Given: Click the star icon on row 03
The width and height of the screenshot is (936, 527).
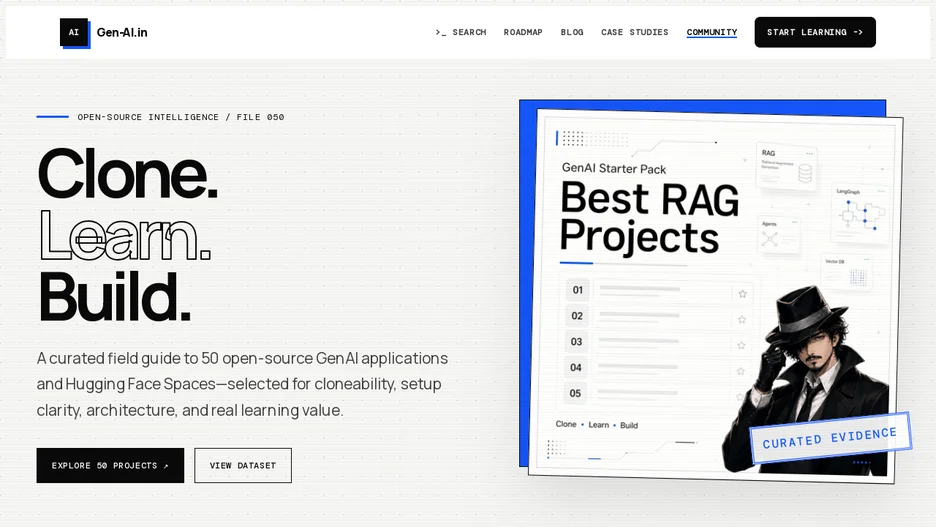Looking at the screenshot, I should [741, 345].
